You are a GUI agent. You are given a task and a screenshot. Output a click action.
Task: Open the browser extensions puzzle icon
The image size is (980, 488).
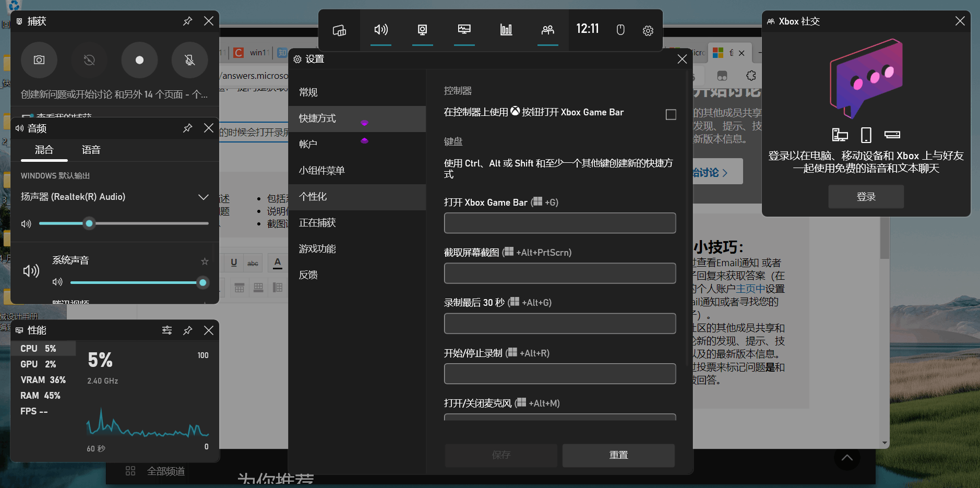(x=751, y=76)
